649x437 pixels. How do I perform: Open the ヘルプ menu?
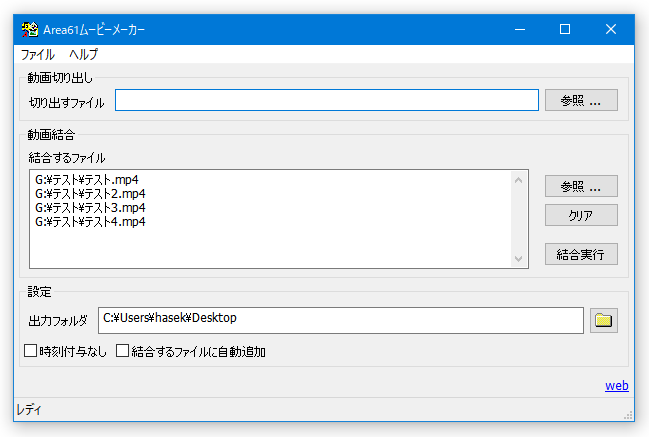click(x=84, y=54)
